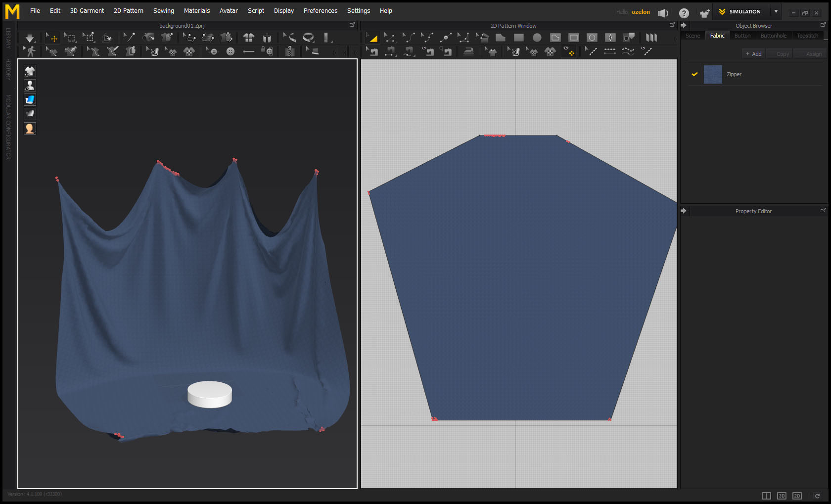Click the Simulate down-arrow tool icon
This screenshot has height=504, width=831.
coord(30,38)
